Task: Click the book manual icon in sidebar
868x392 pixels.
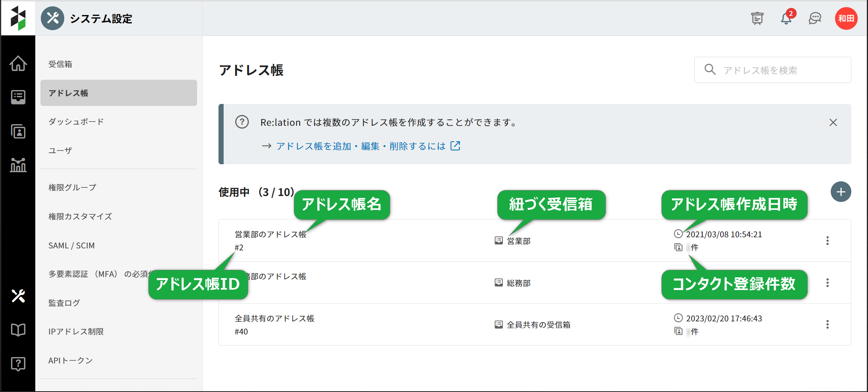Action: [x=18, y=330]
